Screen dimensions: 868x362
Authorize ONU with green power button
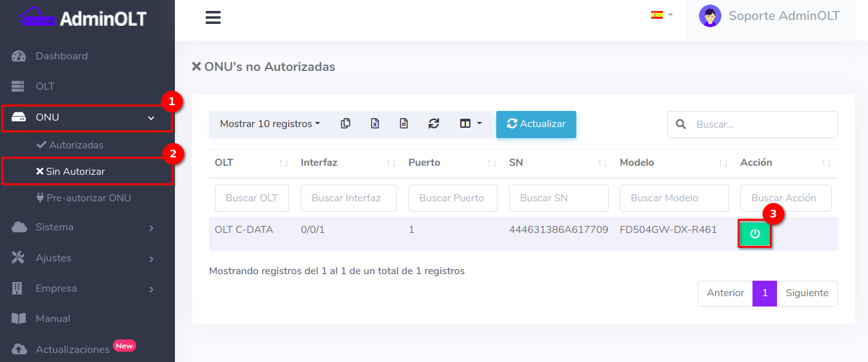[x=754, y=234]
